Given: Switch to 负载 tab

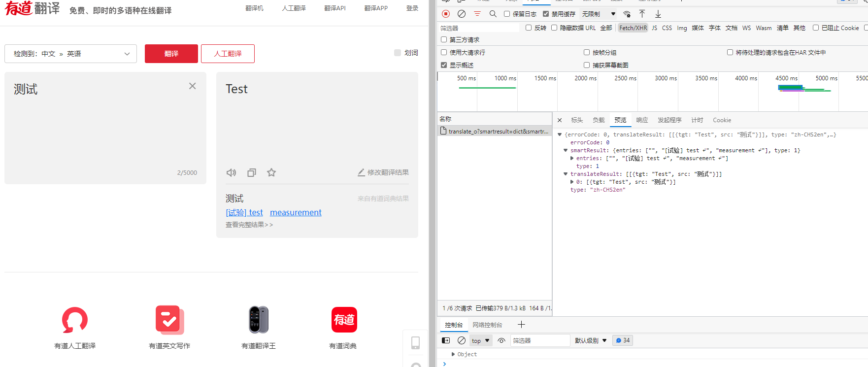Looking at the screenshot, I should coord(599,120).
